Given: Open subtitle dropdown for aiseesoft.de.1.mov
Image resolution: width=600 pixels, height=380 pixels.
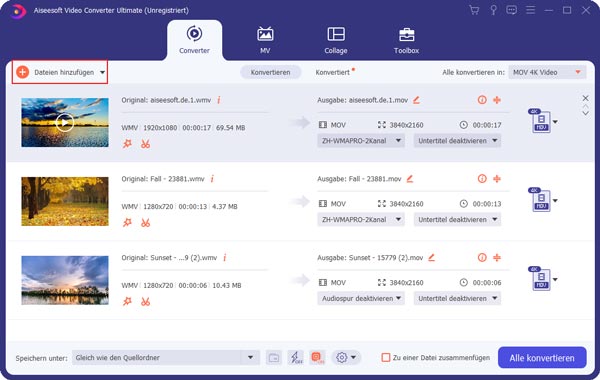Looking at the screenshot, I should coord(457,141).
